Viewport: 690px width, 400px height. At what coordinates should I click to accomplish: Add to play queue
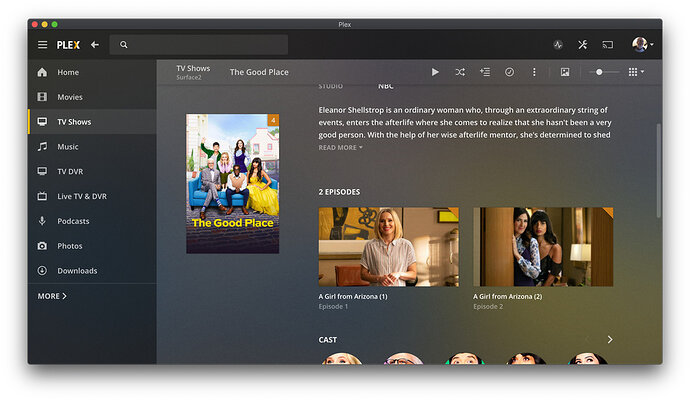tap(484, 72)
